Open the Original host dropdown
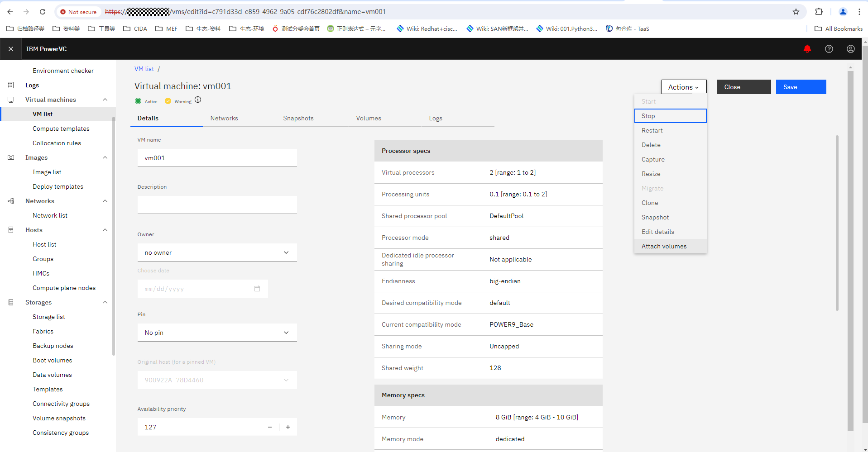The width and height of the screenshot is (868, 452). (x=217, y=380)
